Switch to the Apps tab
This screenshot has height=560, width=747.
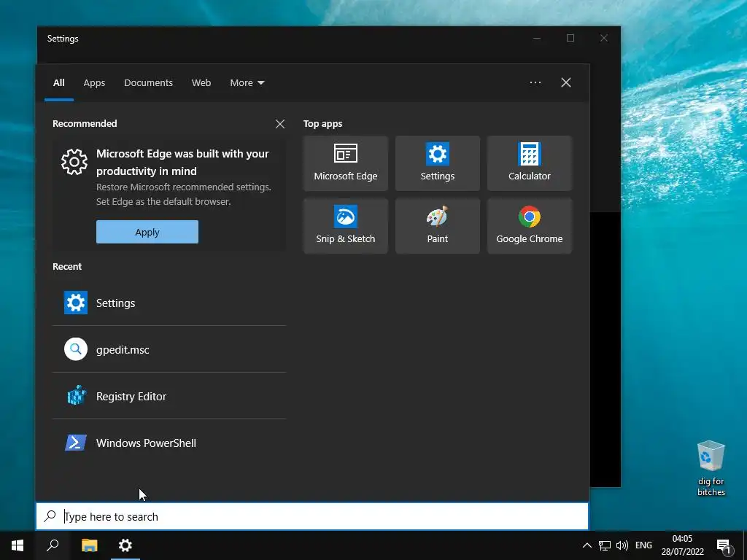(94, 83)
